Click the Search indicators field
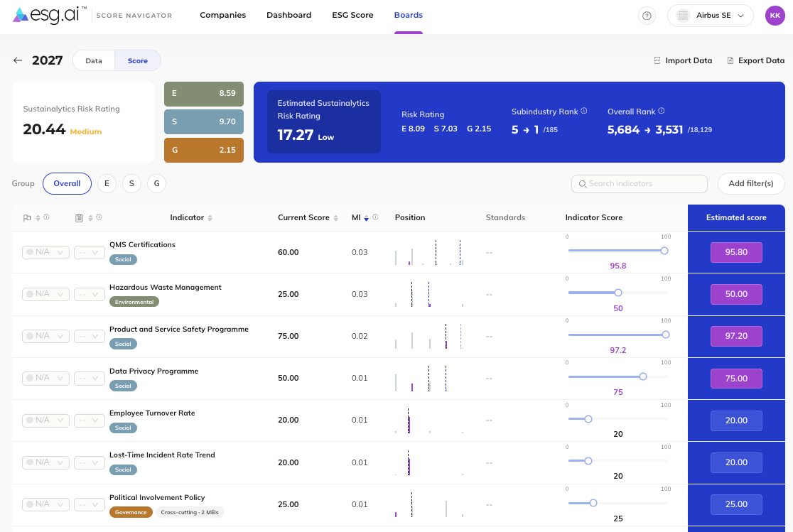 tap(640, 184)
